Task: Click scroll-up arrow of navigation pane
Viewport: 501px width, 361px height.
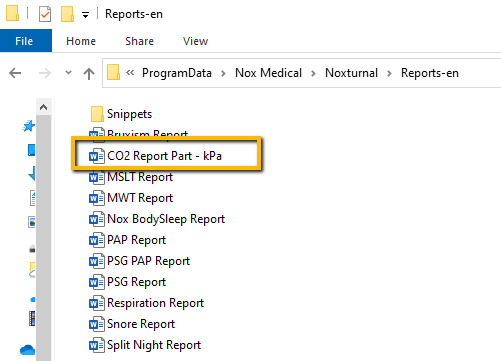Action: [x=44, y=107]
